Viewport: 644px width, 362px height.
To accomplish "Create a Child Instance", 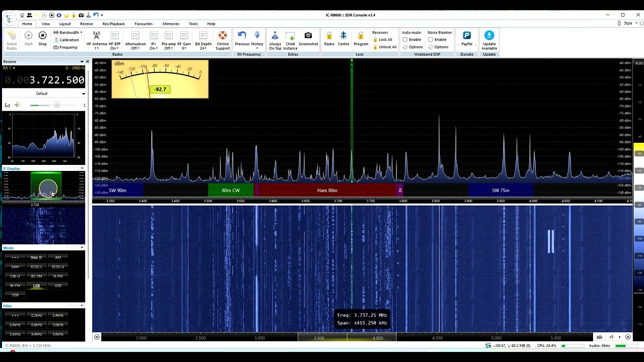I will tap(290, 40).
